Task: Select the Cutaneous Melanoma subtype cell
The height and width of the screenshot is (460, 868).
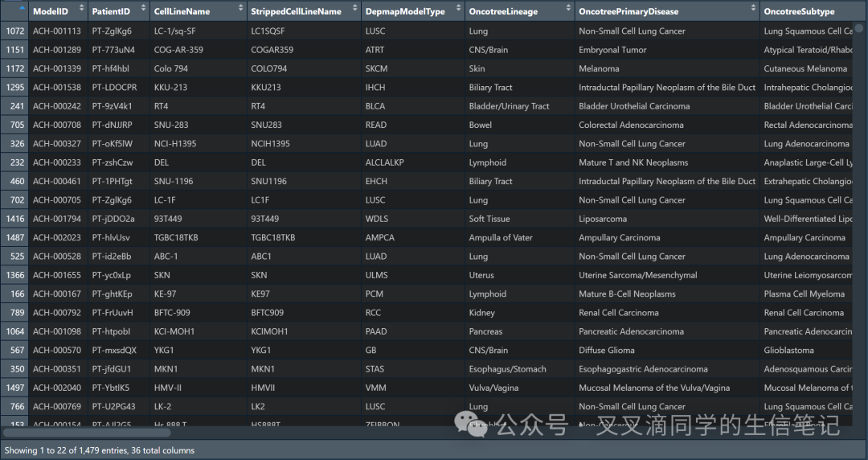Action: tap(805, 68)
